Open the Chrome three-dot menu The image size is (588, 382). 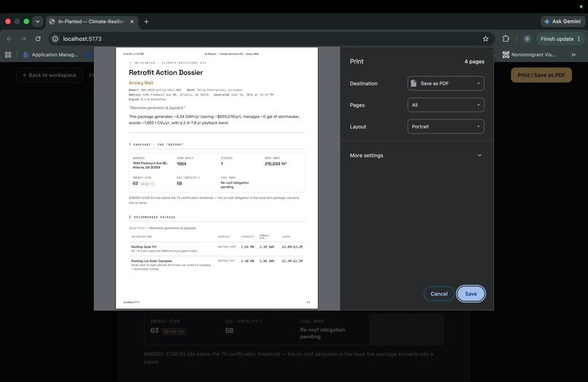coord(579,39)
